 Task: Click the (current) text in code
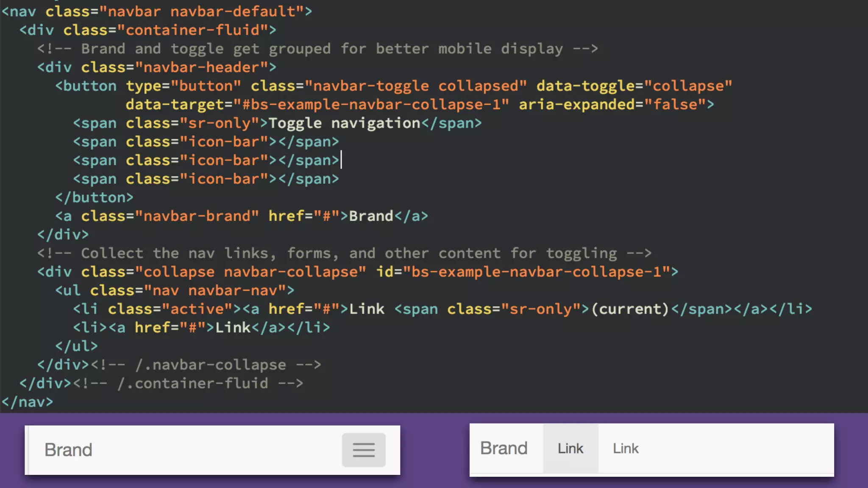[630, 309]
